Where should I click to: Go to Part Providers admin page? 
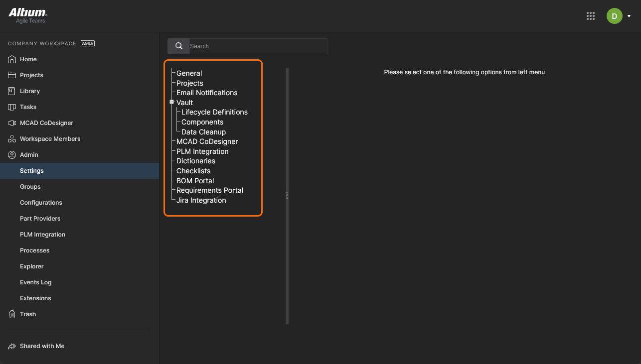(40, 219)
